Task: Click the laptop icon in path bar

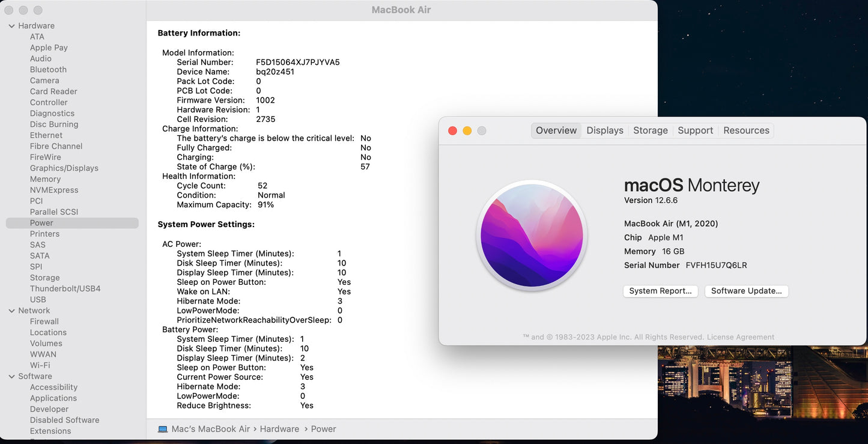Action: (163, 429)
